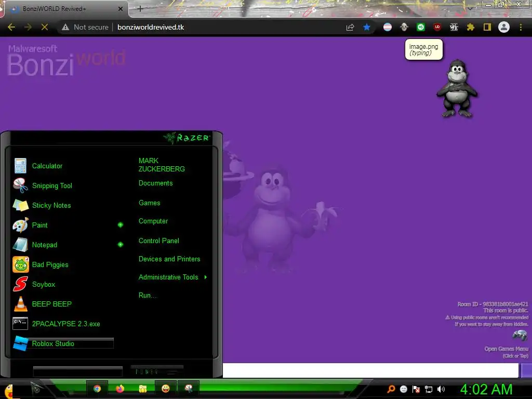Expand the Notepad jump list arrow
This screenshot has height=399, width=532.
coord(121,245)
